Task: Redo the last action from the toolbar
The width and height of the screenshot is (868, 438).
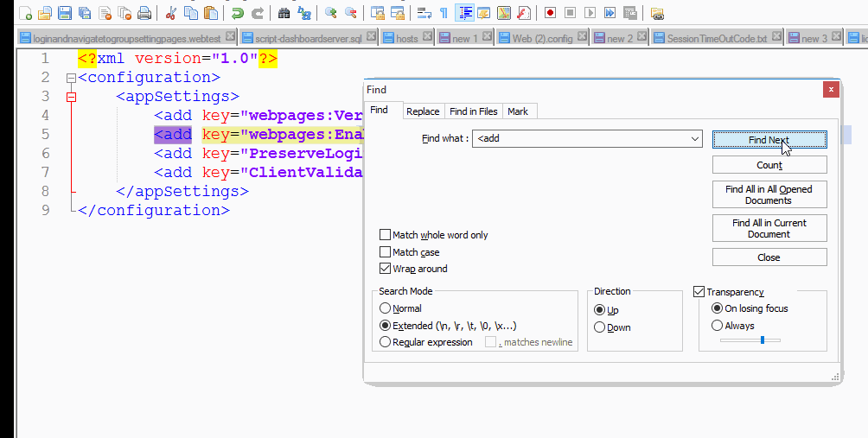Action: tap(258, 13)
